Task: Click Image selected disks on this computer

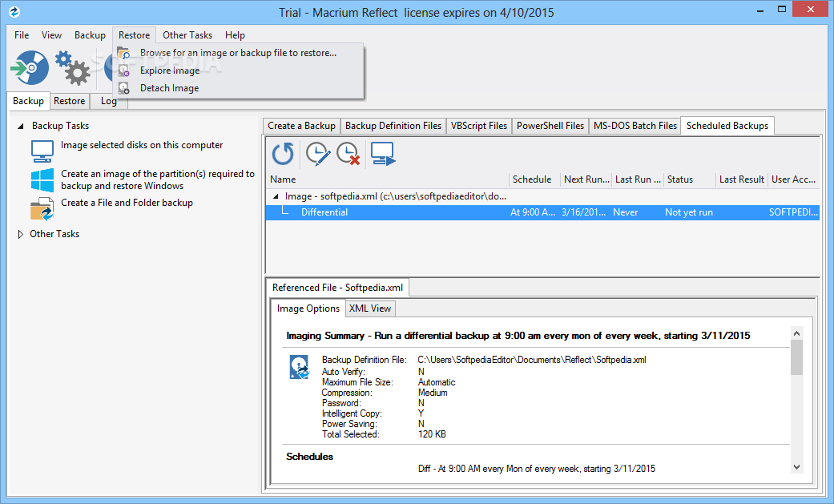Action: click(x=142, y=145)
